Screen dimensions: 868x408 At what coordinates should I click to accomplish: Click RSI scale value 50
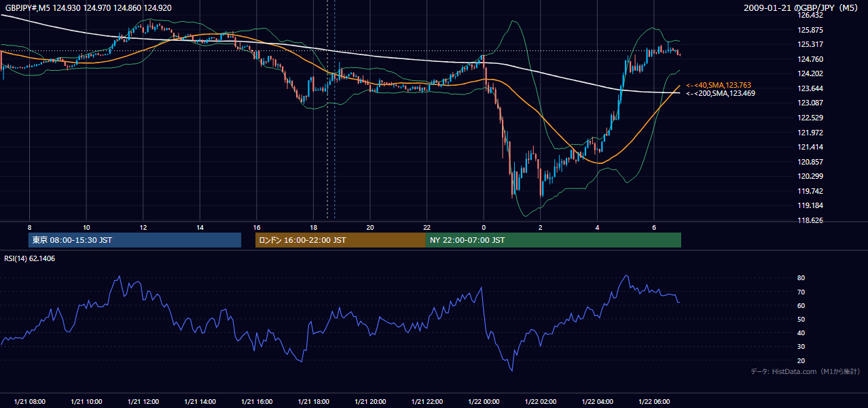[801, 319]
